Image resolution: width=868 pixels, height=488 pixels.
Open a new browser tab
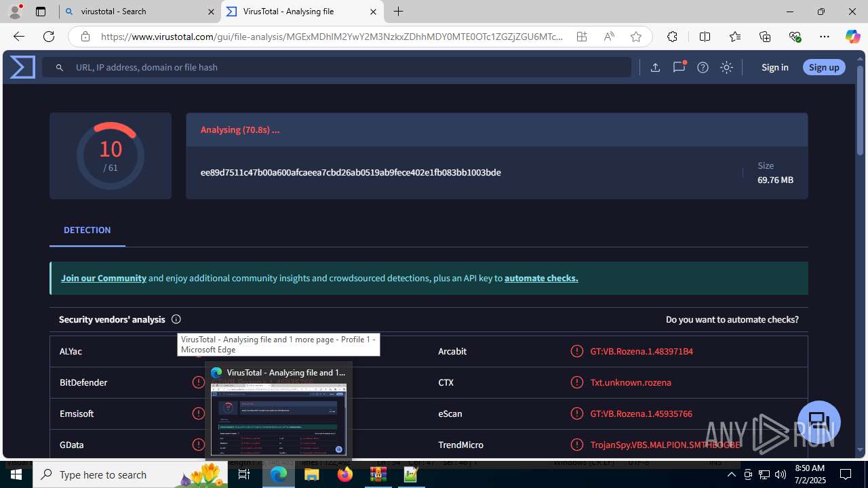click(399, 12)
